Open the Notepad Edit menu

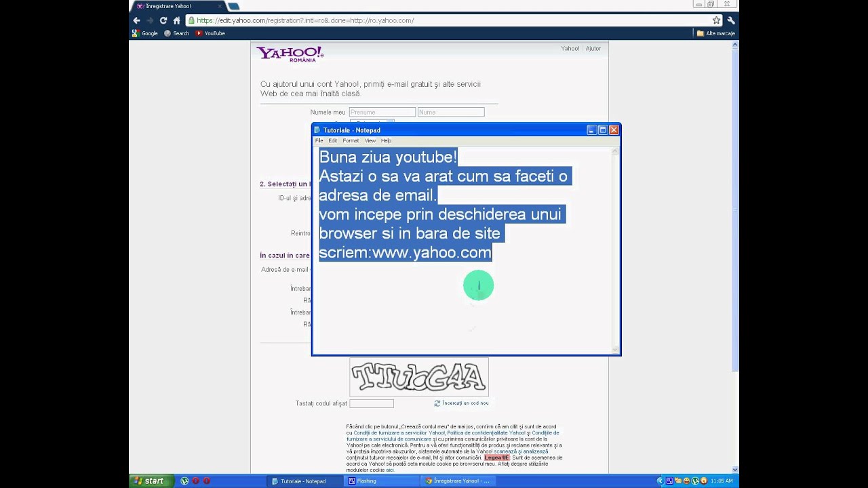333,141
